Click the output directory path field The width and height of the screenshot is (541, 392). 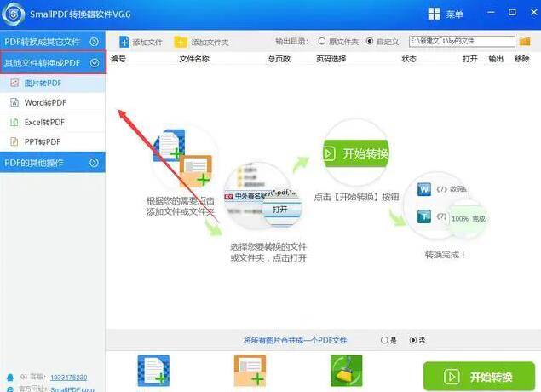click(462, 42)
